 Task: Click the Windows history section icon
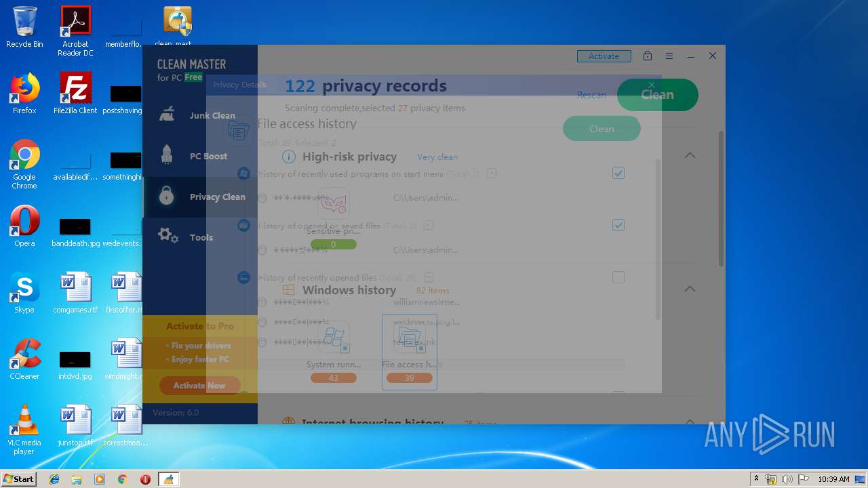click(x=289, y=290)
